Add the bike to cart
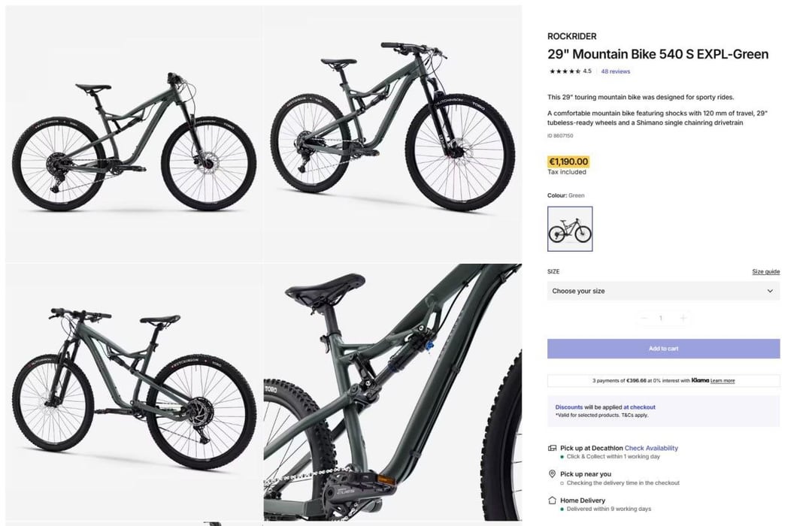812x526 pixels. tap(663, 349)
